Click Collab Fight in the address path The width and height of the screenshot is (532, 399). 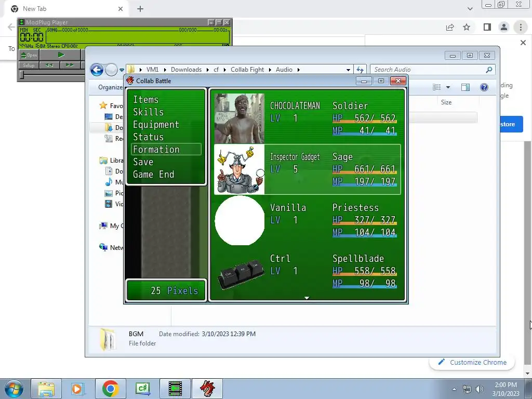tap(247, 70)
